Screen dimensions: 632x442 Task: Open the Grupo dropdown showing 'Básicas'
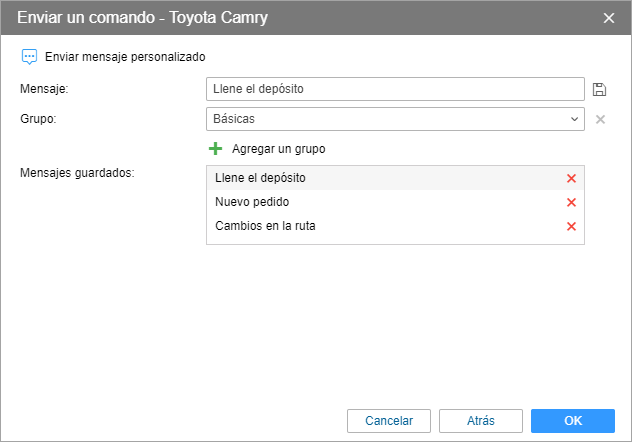pyautogui.click(x=385, y=119)
